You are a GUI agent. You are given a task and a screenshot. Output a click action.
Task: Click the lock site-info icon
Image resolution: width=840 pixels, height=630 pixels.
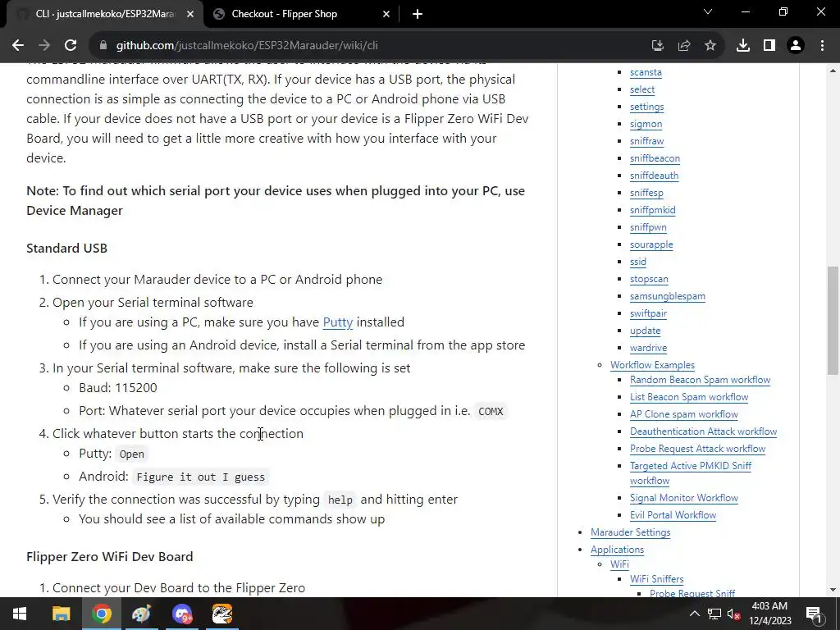tap(103, 46)
